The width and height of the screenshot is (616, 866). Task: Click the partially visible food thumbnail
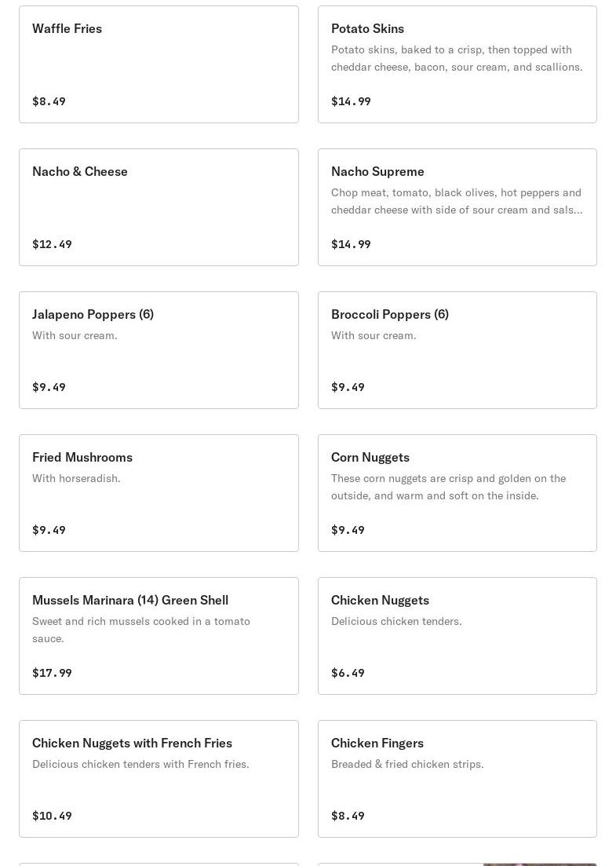coord(539,864)
